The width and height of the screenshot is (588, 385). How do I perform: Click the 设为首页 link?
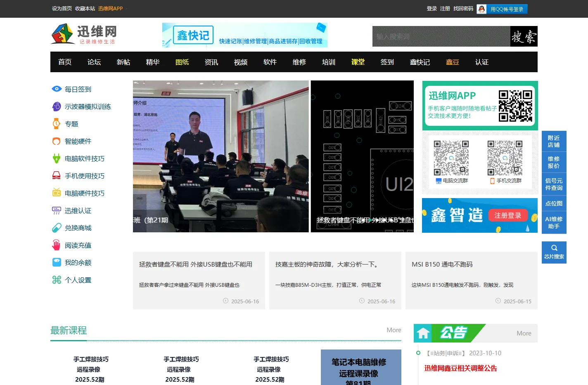click(62, 8)
